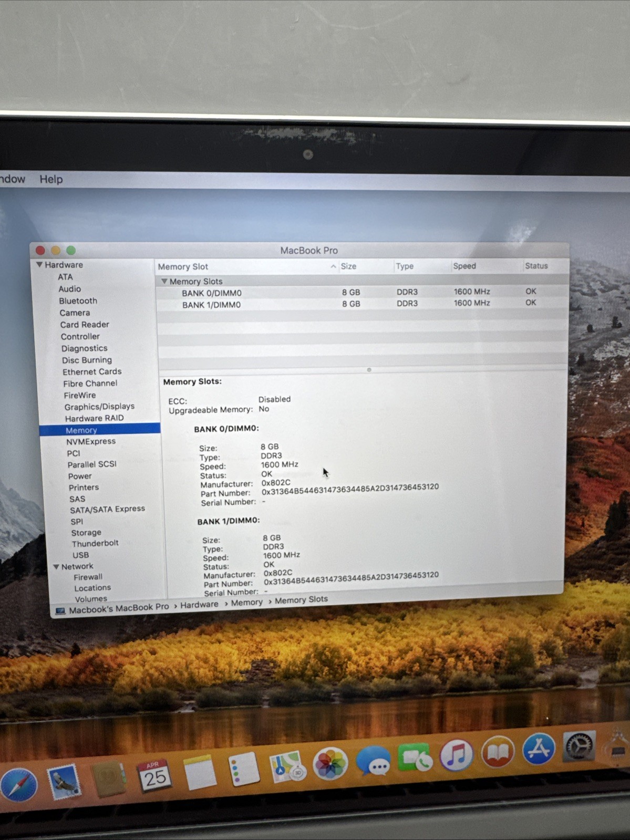Select Disc Burning in the sidebar
The image size is (630, 840).
point(87,360)
